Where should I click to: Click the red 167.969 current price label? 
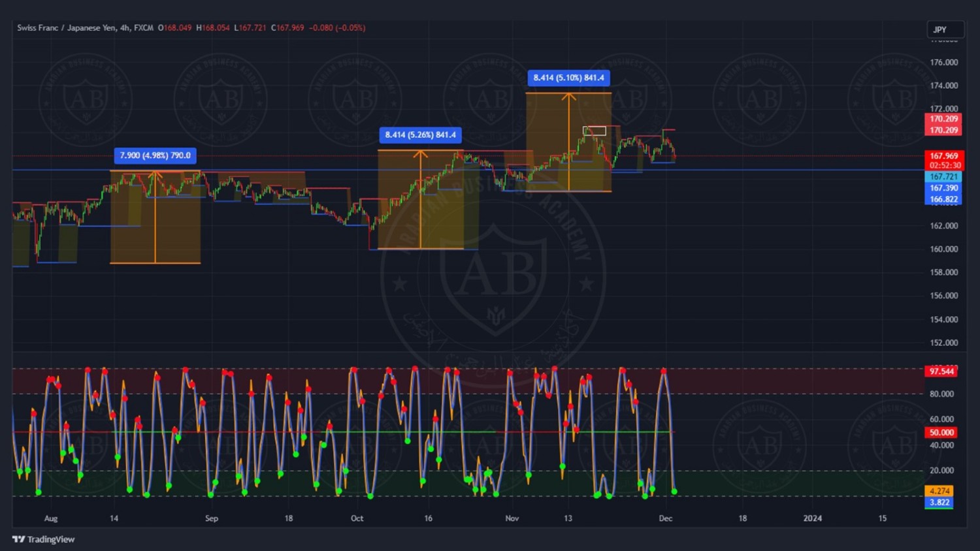click(944, 156)
